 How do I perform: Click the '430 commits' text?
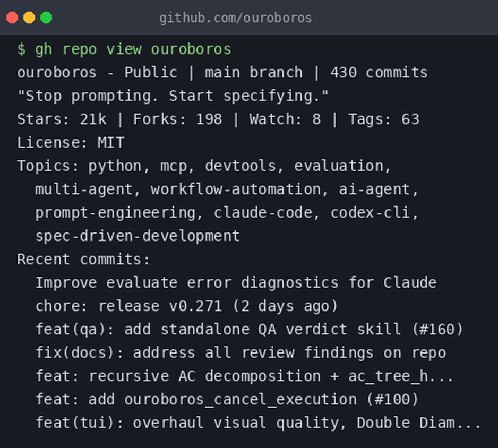point(379,72)
